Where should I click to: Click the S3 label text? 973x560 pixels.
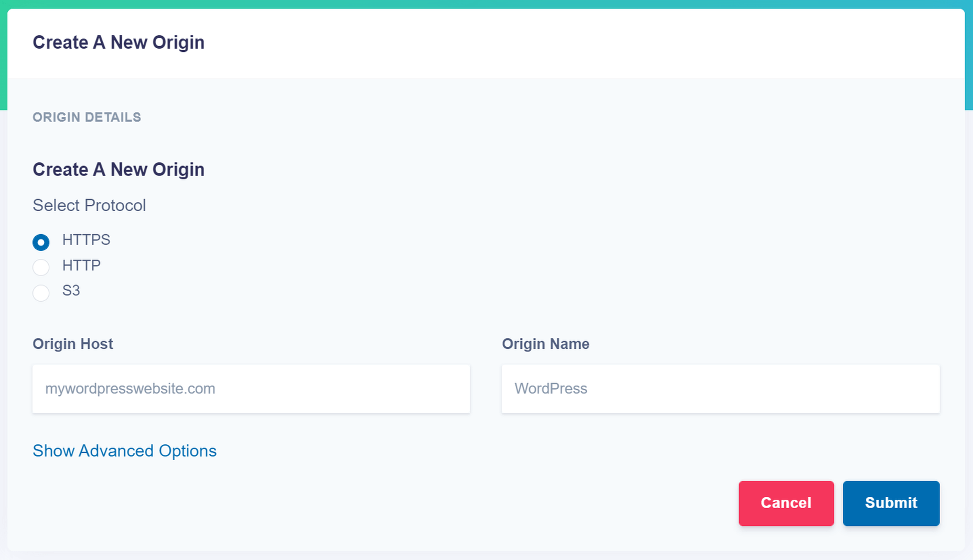(71, 291)
